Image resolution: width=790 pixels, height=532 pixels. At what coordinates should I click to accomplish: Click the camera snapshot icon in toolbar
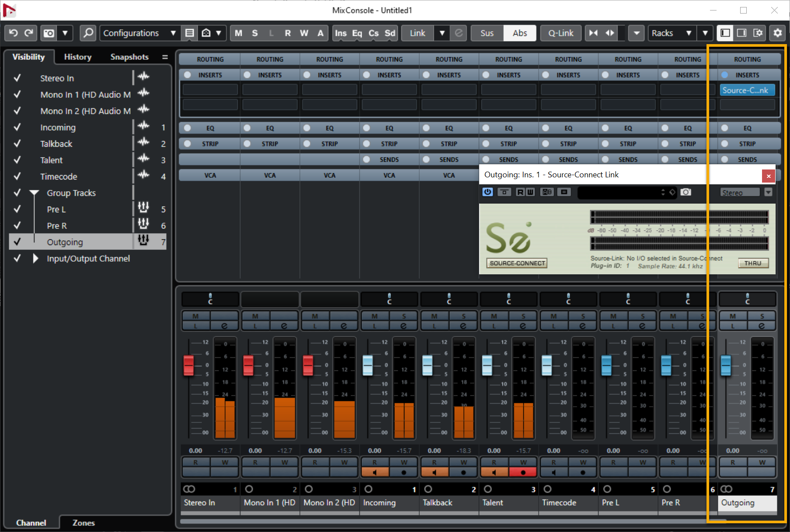[49, 33]
